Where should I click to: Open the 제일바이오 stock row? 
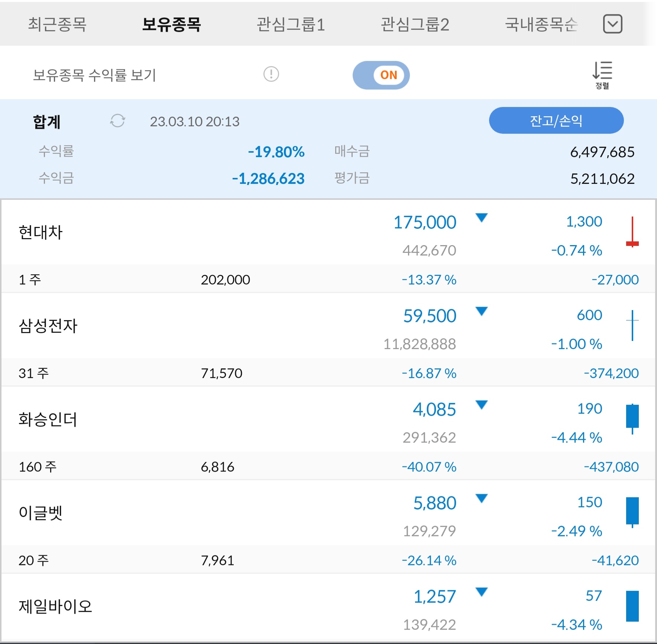pyautogui.click(x=328, y=607)
